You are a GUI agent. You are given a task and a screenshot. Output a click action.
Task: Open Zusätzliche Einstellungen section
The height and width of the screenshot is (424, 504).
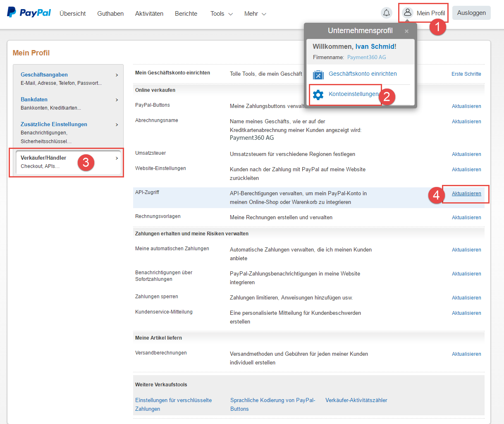coord(54,124)
